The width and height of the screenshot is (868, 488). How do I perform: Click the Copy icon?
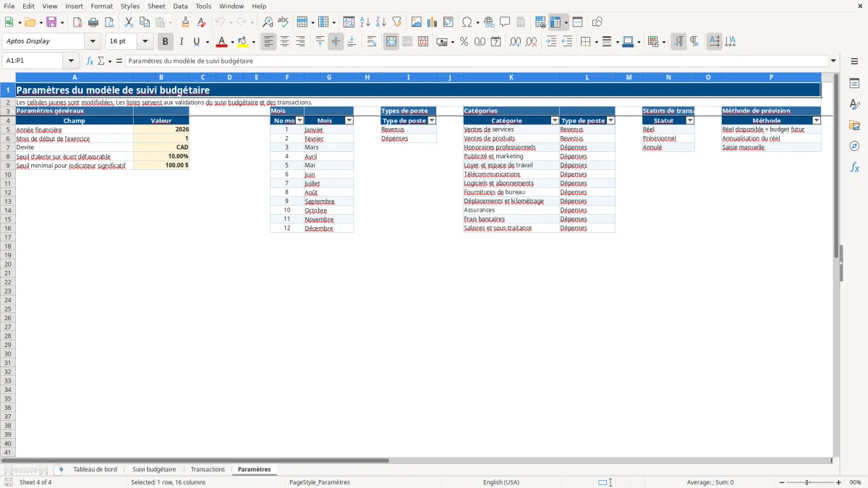(145, 22)
